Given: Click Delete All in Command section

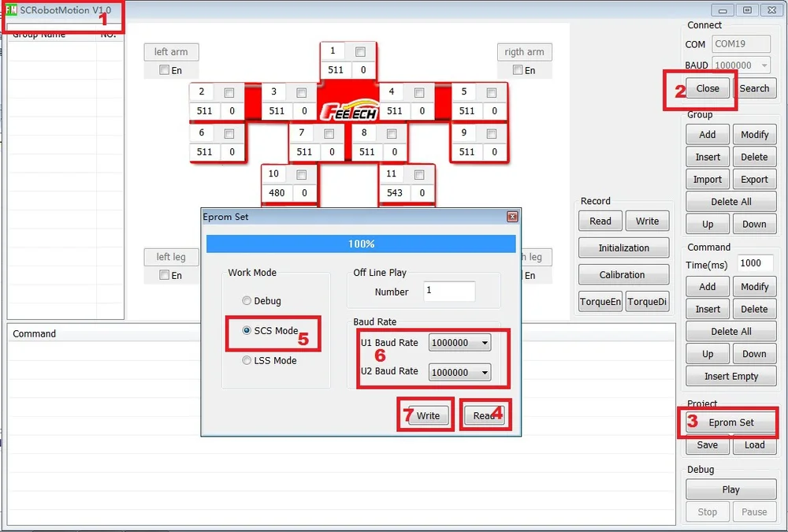Looking at the screenshot, I should [731, 331].
